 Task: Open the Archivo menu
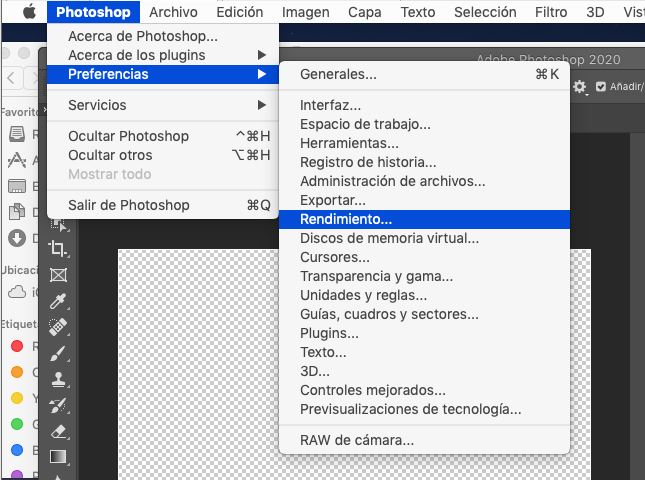point(173,12)
